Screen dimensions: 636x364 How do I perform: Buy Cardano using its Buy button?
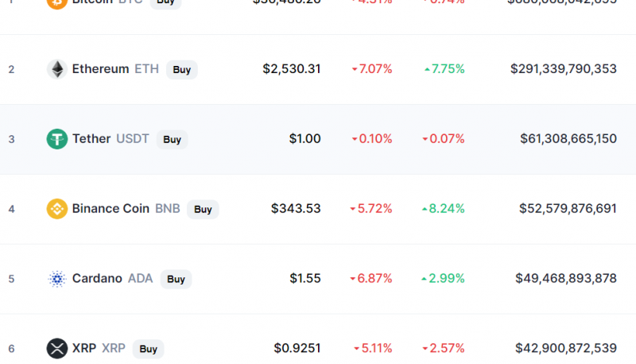(176, 279)
